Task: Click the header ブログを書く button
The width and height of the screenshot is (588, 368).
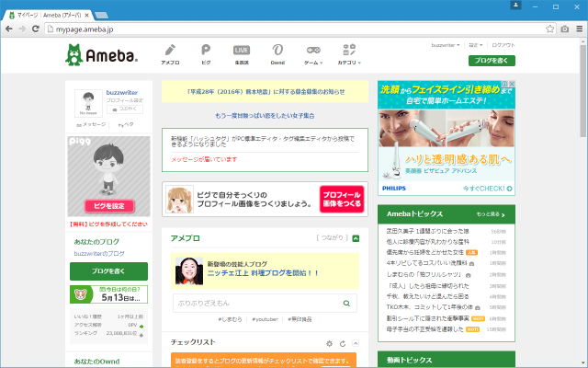Action: (x=492, y=61)
